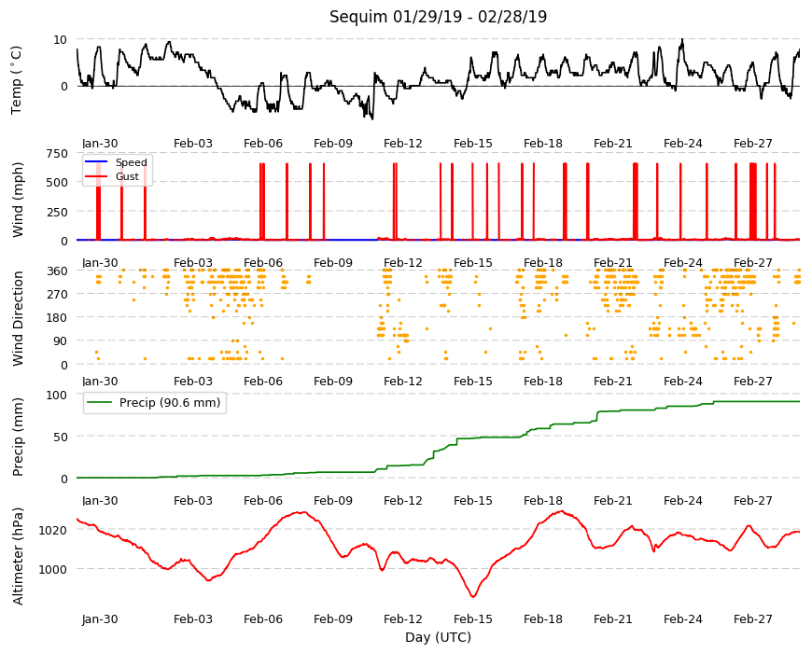Click the Feb-21 tick under precipitation plot

pyautogui.click(x=613, y=500)
